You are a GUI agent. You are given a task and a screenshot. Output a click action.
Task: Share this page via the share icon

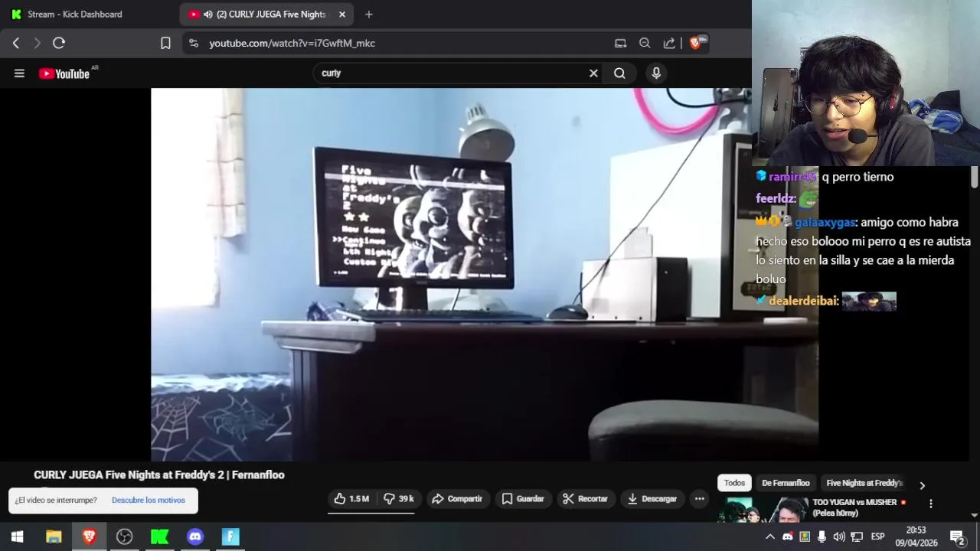(669, 43)
